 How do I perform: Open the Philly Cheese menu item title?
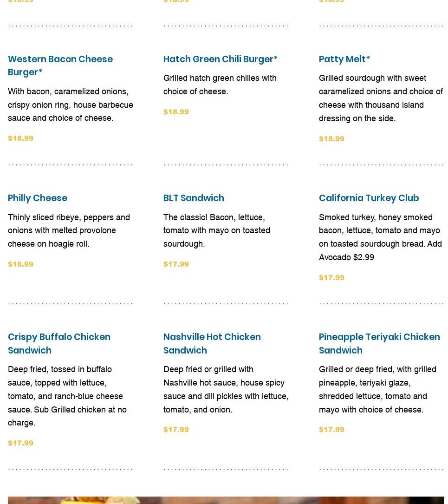pos(38,198)
